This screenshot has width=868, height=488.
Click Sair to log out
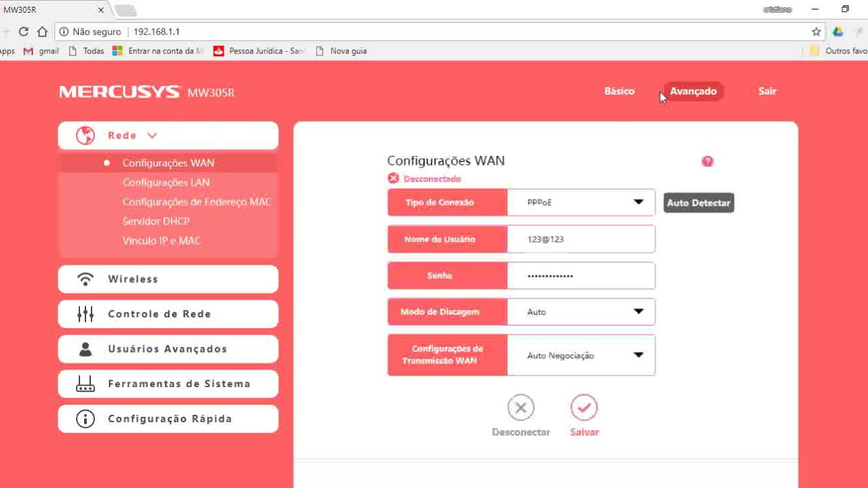tap(767, 91)
